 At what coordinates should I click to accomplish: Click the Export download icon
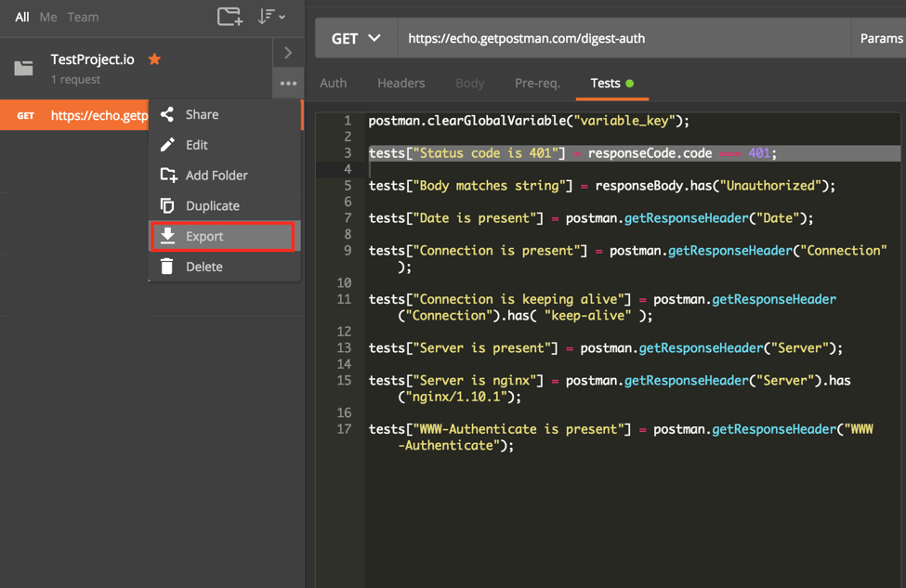click(167, 236)
